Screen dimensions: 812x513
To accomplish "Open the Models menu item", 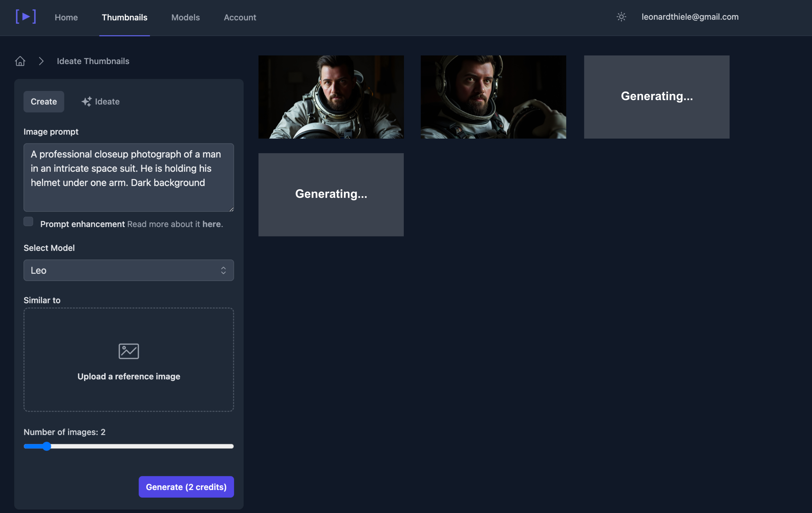I will tap(185, 17).
